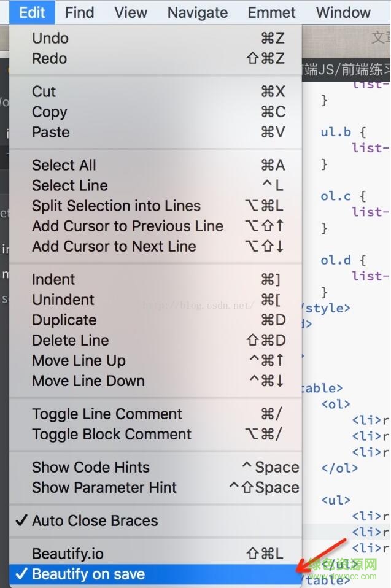Open the Edit menu in menu bar
This screenshot has width=391, height=588.
(32, 12)
